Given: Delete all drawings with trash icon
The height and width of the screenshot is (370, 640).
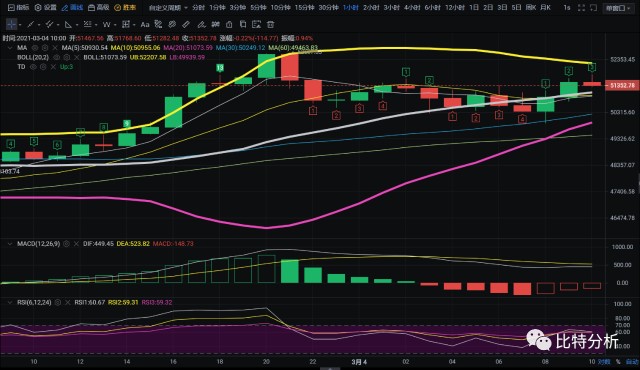Looking at the screenshot, I should (270, 24).
